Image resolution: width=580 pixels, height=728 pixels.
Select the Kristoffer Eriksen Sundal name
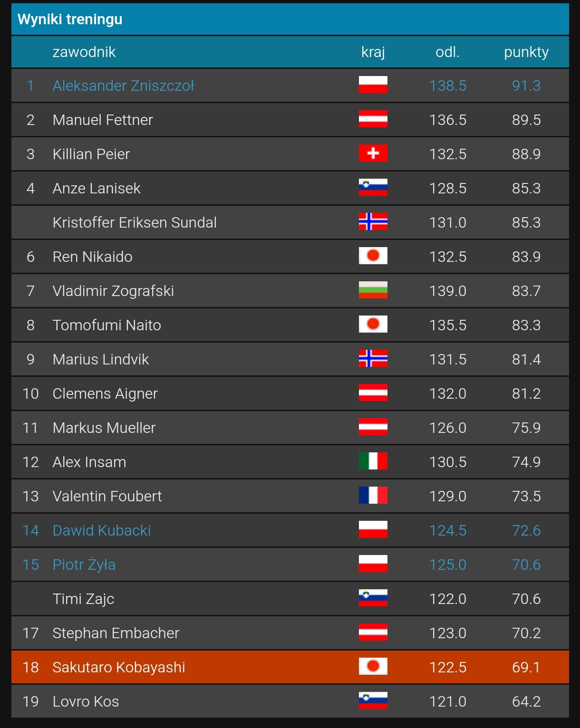[x=135, y=222]
